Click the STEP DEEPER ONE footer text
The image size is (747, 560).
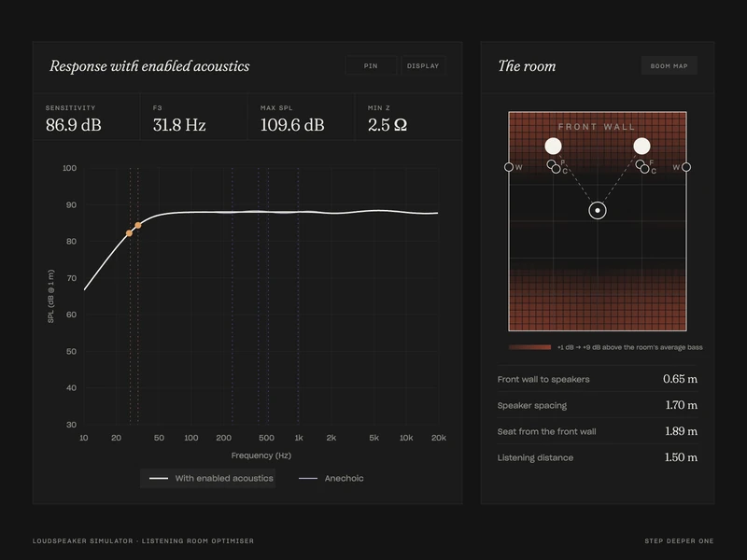click(679, 541)
